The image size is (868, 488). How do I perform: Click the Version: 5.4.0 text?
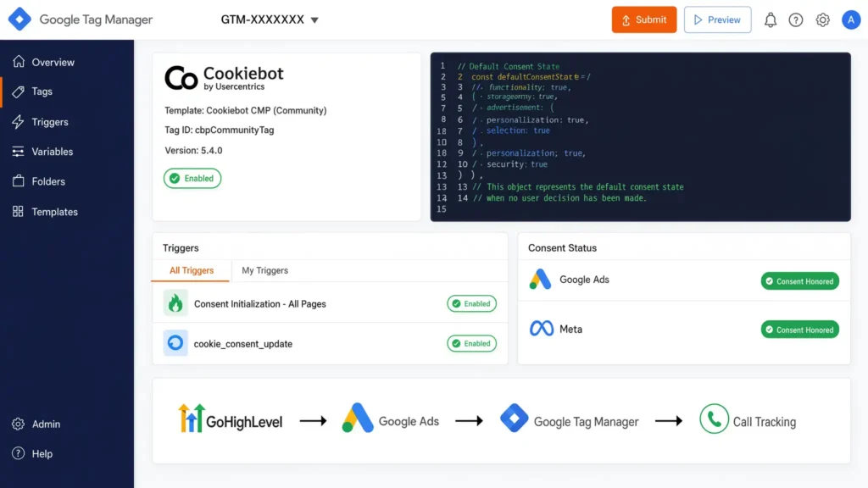coord(193,151)
